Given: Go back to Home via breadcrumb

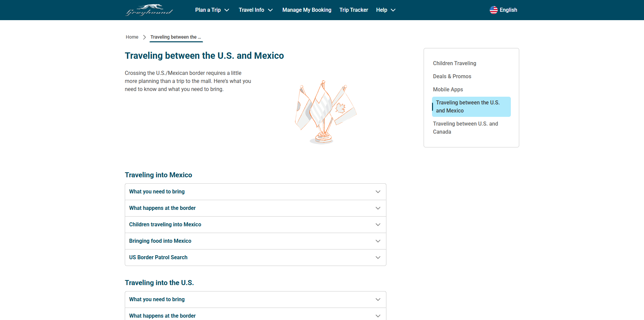Looking at the screenshot, I should pyautogui.click(x=132, y=37).
